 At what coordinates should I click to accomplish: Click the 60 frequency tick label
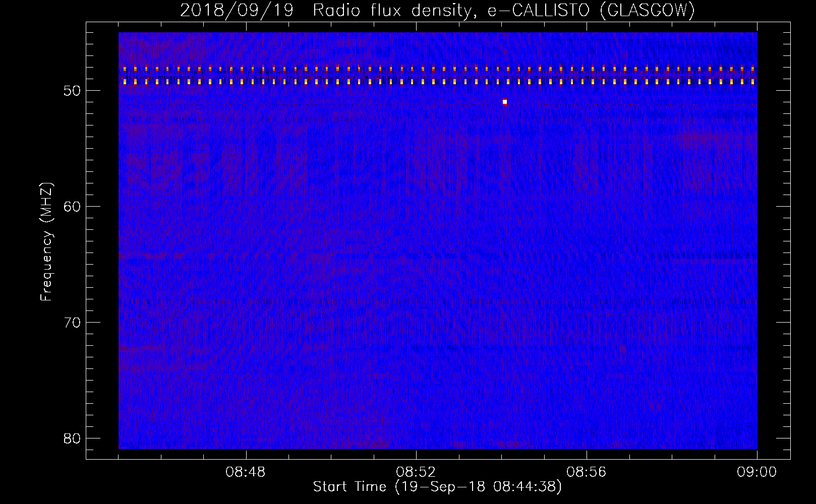(x=72, y=207)
